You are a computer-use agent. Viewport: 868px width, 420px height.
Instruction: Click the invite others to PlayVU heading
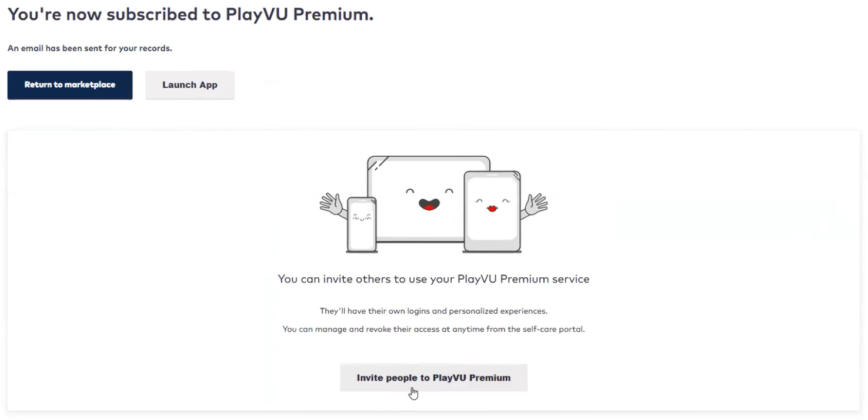[433, 279]
